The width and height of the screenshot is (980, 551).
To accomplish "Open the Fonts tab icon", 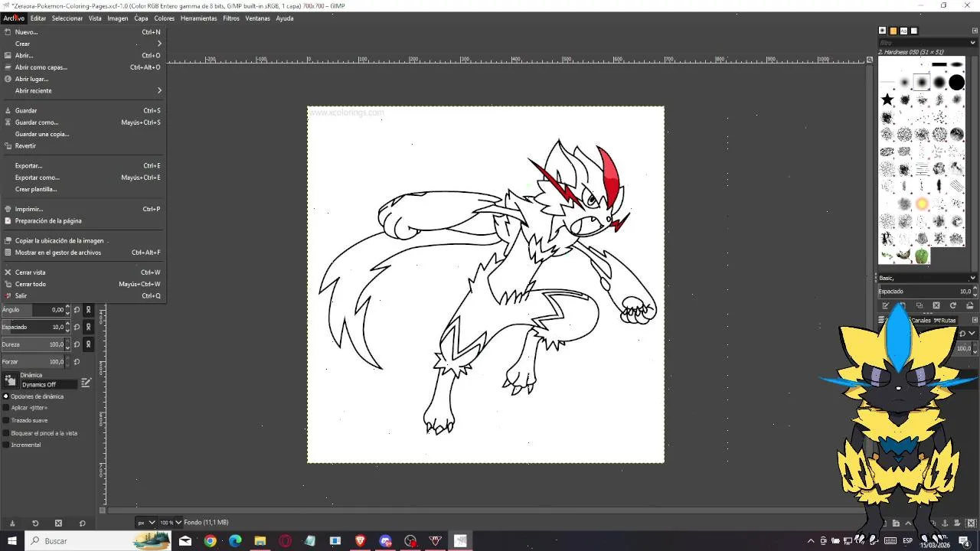I will 903,31.
